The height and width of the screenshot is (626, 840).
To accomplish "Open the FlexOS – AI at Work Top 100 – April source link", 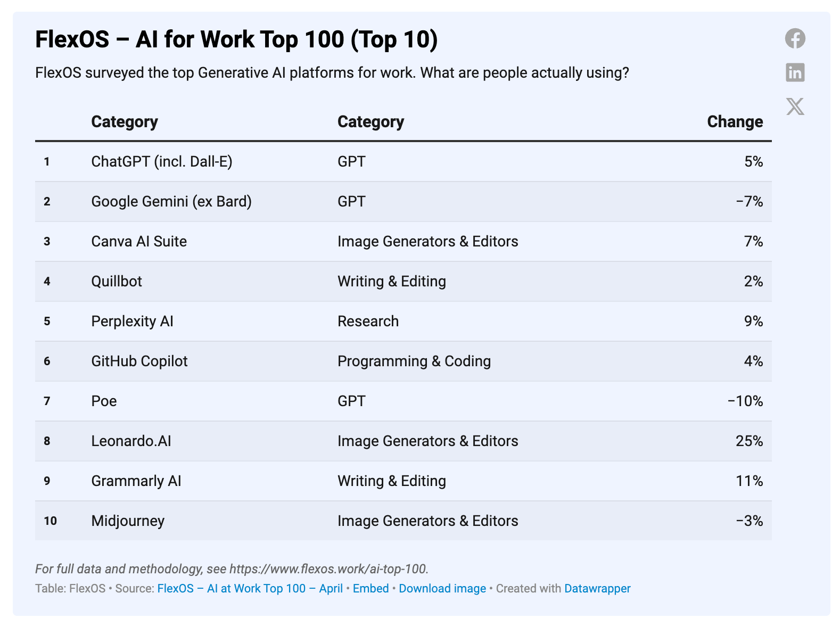I will click(250, 589).
